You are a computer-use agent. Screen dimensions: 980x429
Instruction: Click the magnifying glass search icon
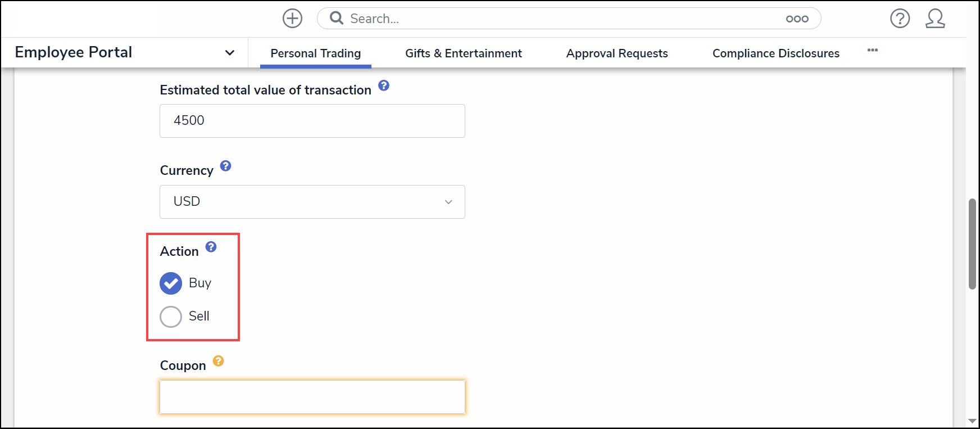click(x=337, y=19)
